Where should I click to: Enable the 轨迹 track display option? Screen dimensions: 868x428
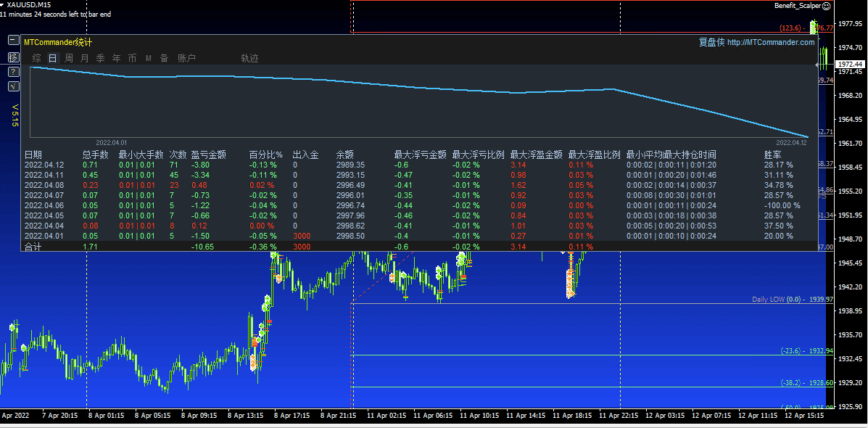click(x=250, y=58)
